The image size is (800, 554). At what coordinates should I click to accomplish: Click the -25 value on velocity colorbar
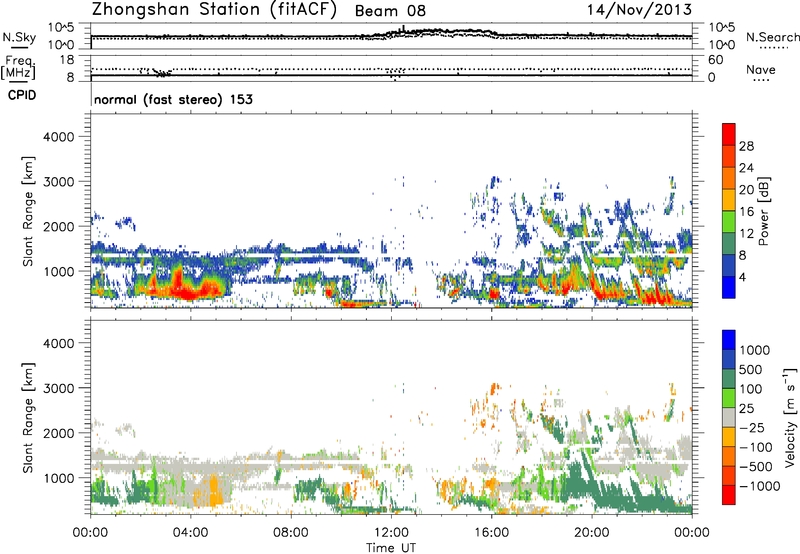[752, 427]
